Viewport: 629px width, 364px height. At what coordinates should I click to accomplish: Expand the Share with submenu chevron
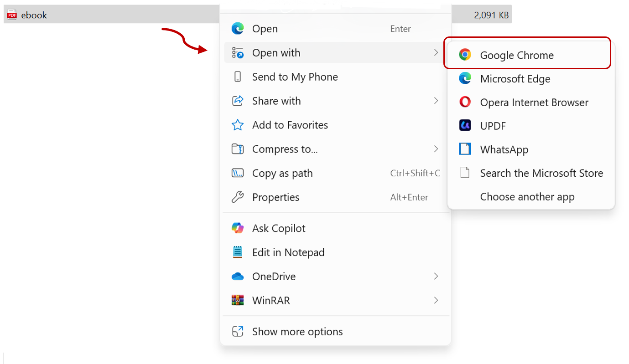click(x=436, y=101)
